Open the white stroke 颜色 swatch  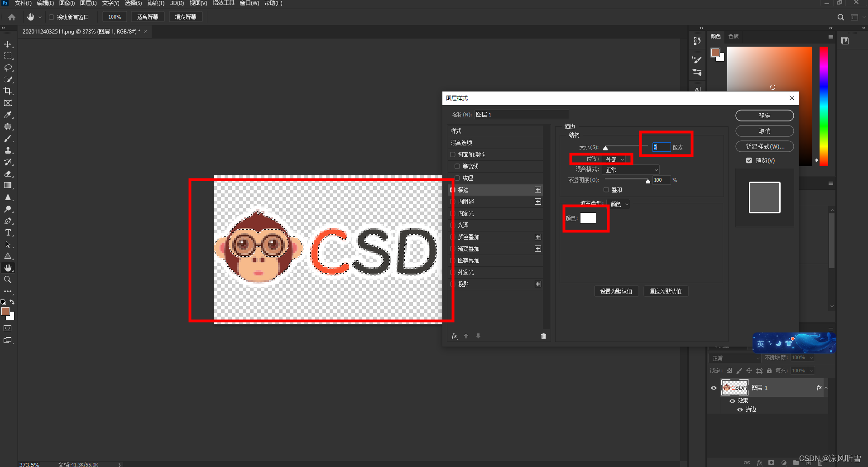click(x=588, y=218)
